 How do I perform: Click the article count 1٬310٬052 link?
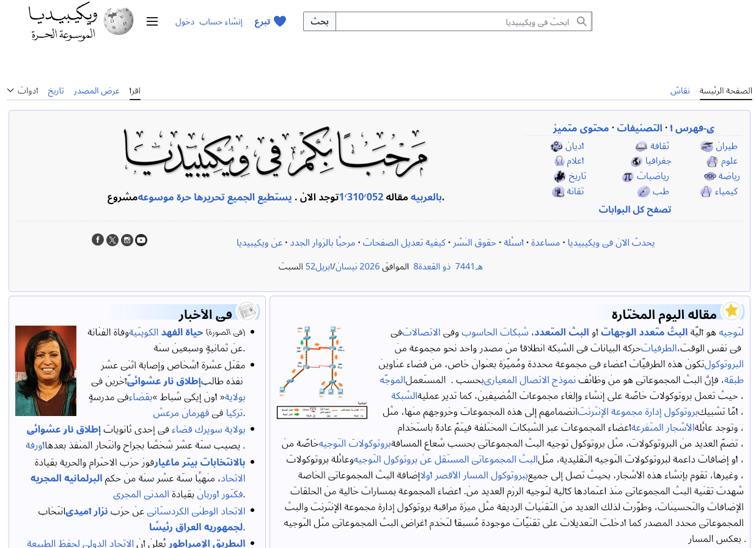pos(361,197)
